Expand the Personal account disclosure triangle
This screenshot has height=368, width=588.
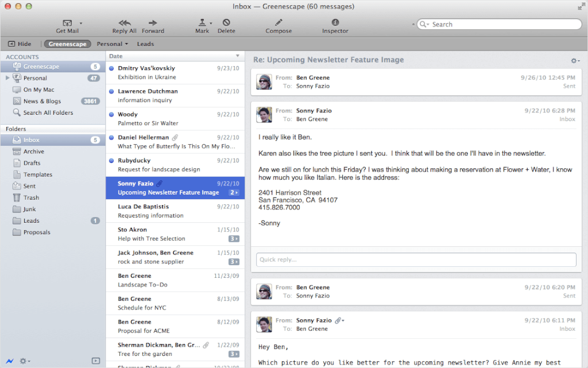point(7,78)
